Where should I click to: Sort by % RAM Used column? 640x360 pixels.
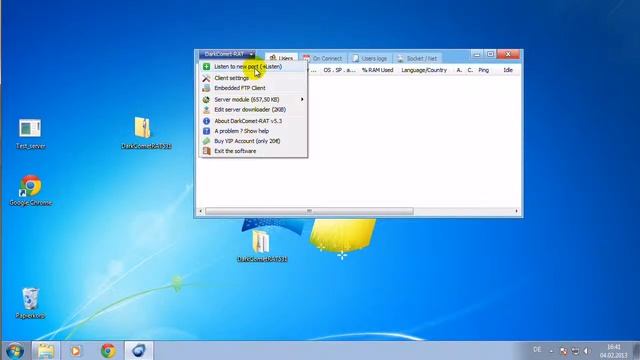pos(378,70)
